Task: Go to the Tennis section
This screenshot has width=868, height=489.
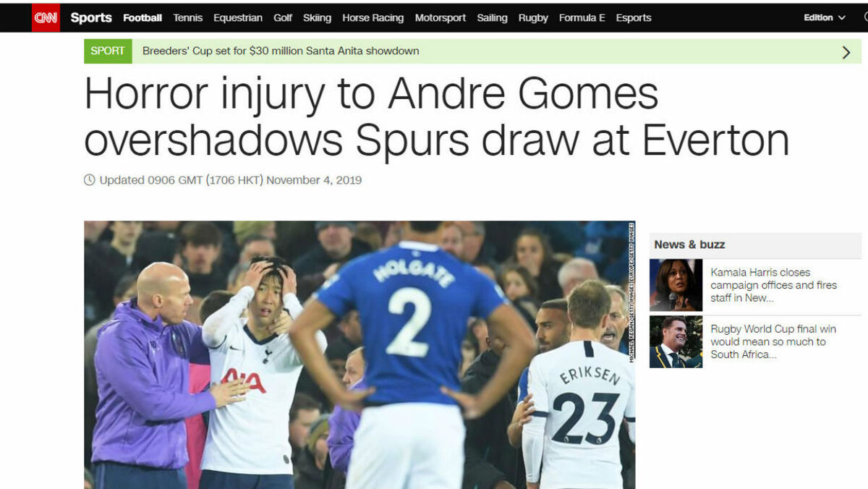Action: [188, 17]
